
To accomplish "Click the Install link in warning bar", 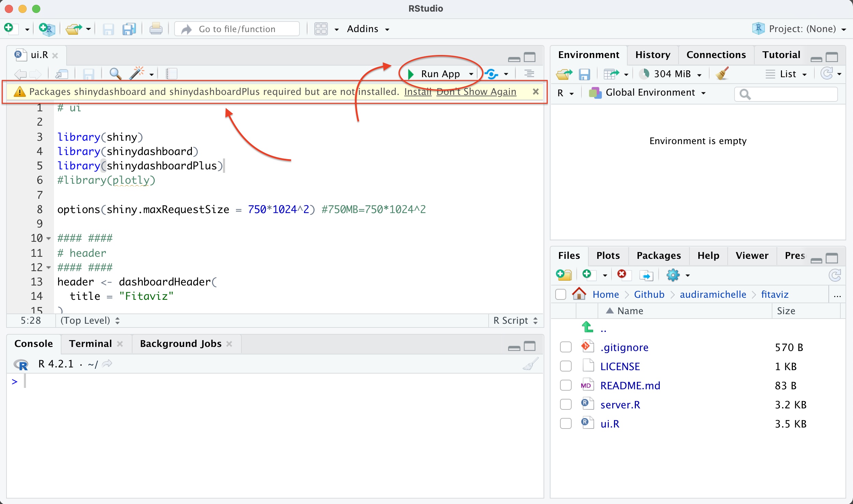I will (x=417, y=92).
